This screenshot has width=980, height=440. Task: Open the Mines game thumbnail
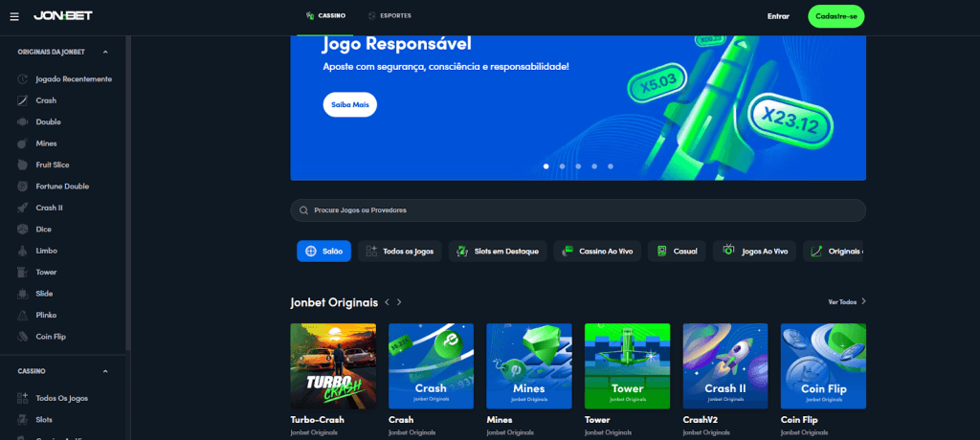tap(529, 365)
